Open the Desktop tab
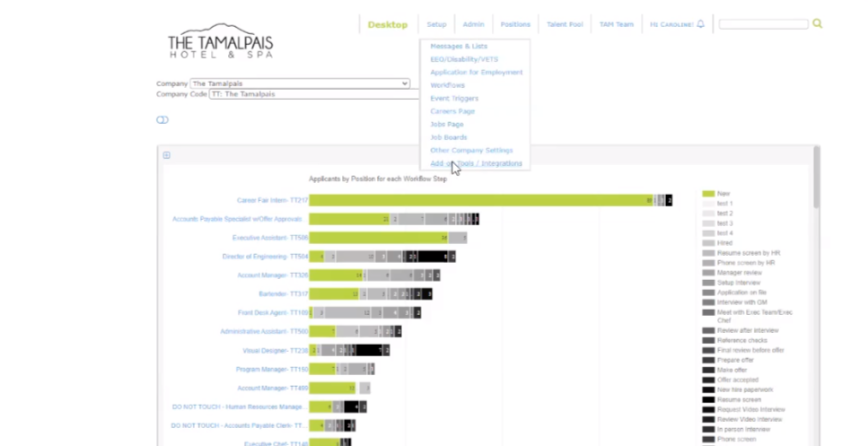The image size is (868, 446). pos(388,24)
